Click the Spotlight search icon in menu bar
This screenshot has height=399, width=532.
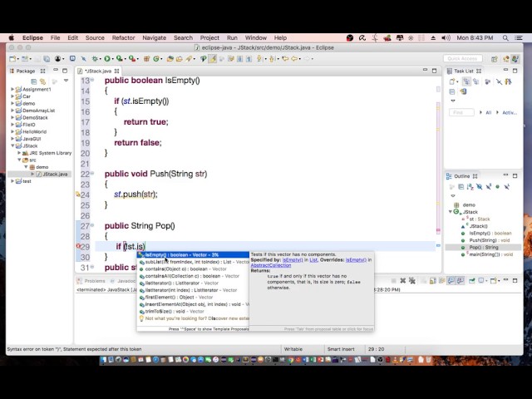[505, 38]
